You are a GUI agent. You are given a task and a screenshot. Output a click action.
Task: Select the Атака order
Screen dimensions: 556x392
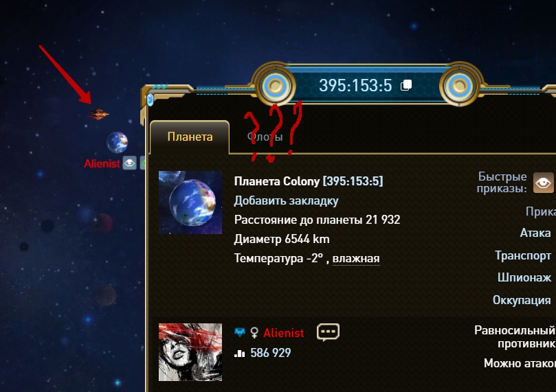(x=535, y=233)
